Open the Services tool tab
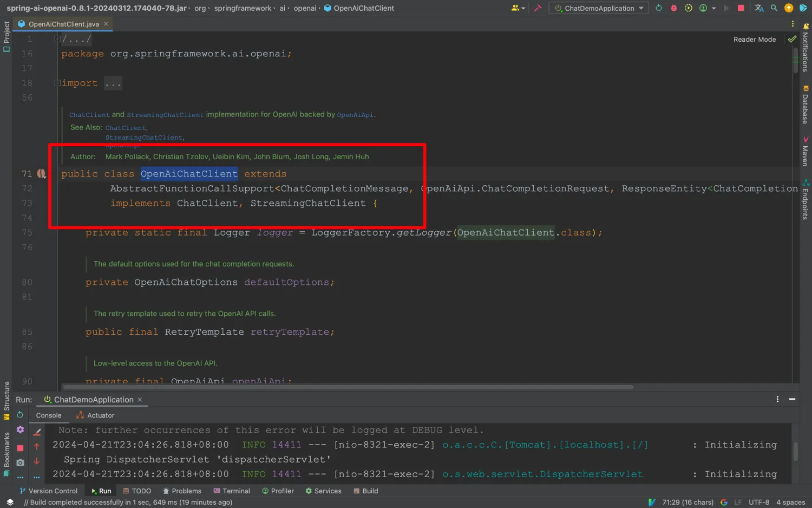This screenshot has width=812, height=508. pyautogui.click(x=324, y=491)
